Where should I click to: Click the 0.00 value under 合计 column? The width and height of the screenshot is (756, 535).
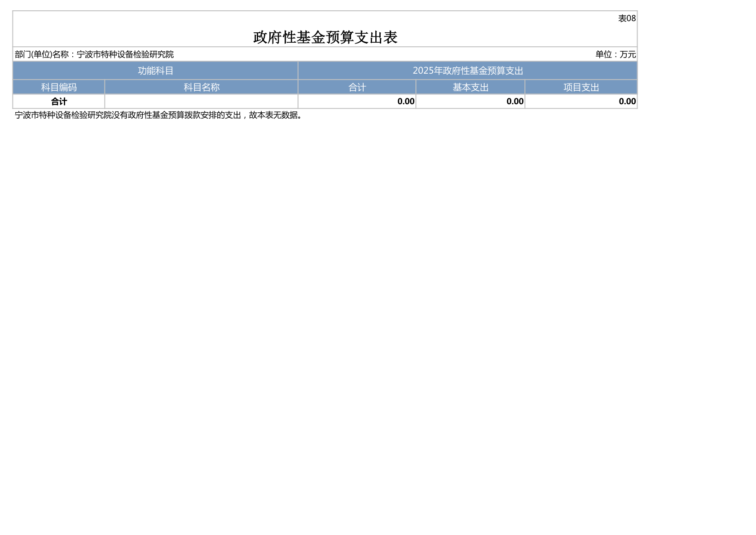pyautogui.click(x=406, y=102)
